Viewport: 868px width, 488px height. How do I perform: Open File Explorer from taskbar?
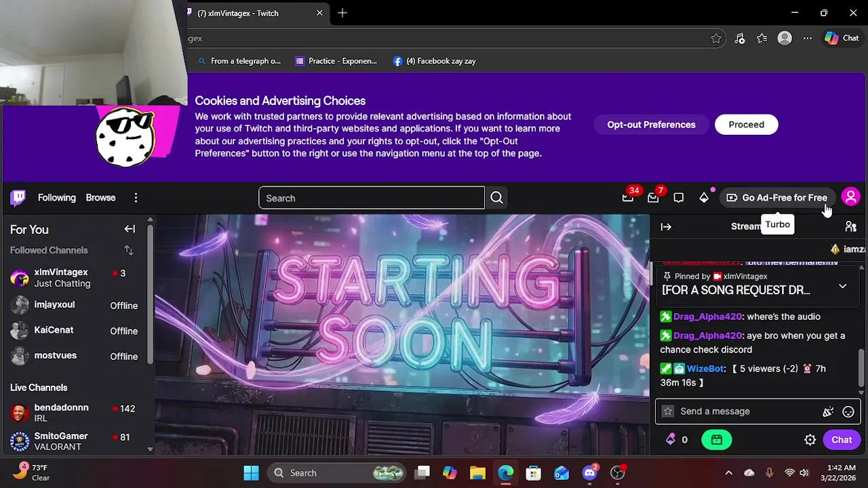coord(477,473)
